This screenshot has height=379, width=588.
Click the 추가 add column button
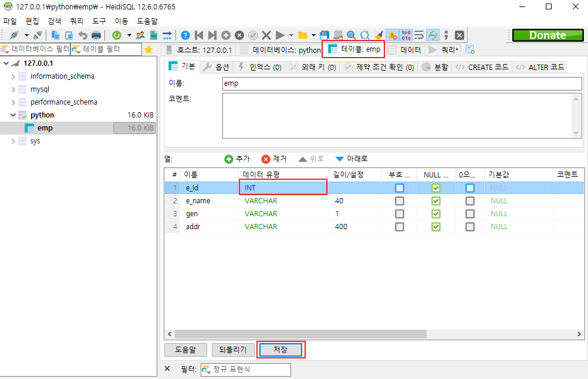(237, 159)
